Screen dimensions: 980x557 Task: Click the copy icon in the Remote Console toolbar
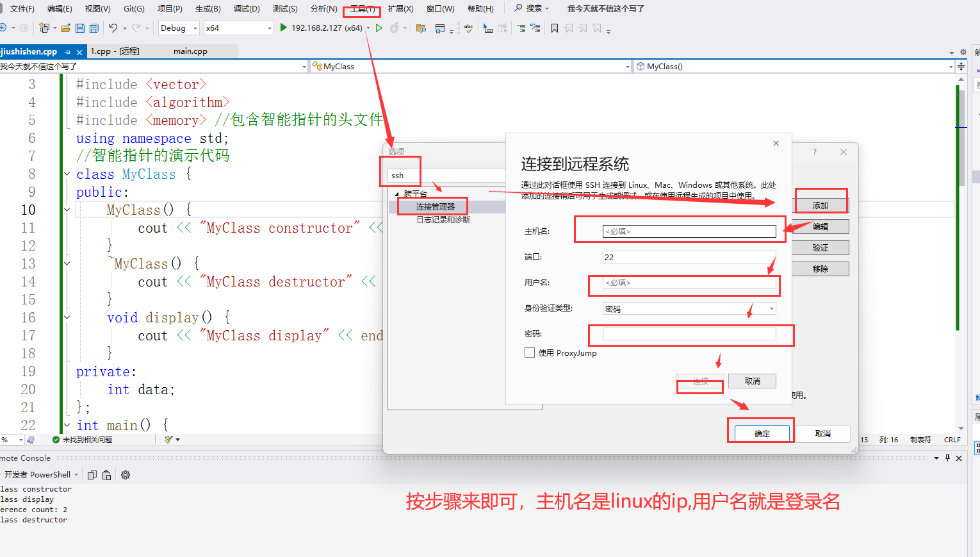[92, 474]
